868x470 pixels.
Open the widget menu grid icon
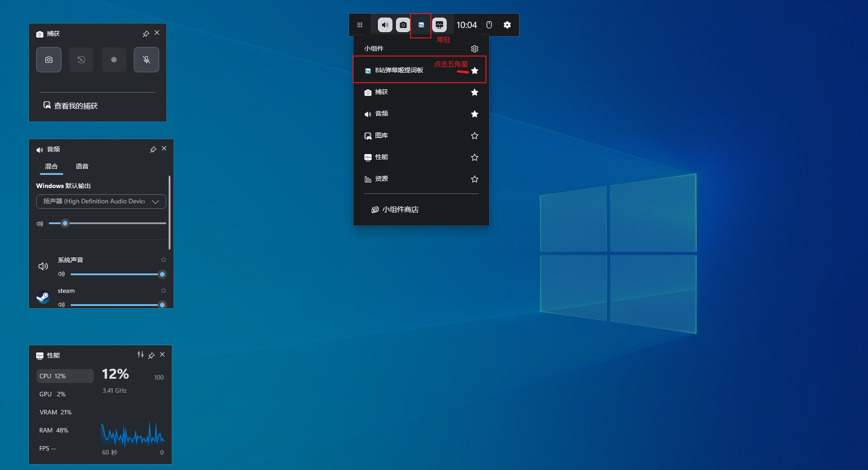coord(360,25)
